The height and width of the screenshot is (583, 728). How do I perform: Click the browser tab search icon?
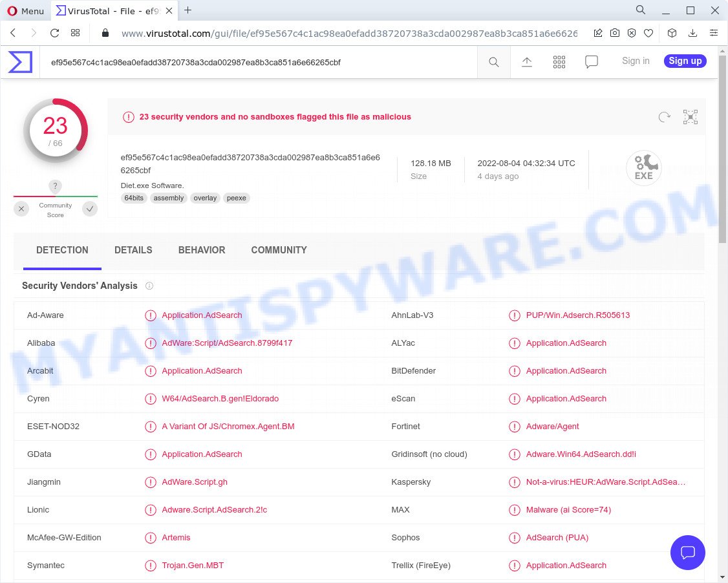(x=641, y=10)
